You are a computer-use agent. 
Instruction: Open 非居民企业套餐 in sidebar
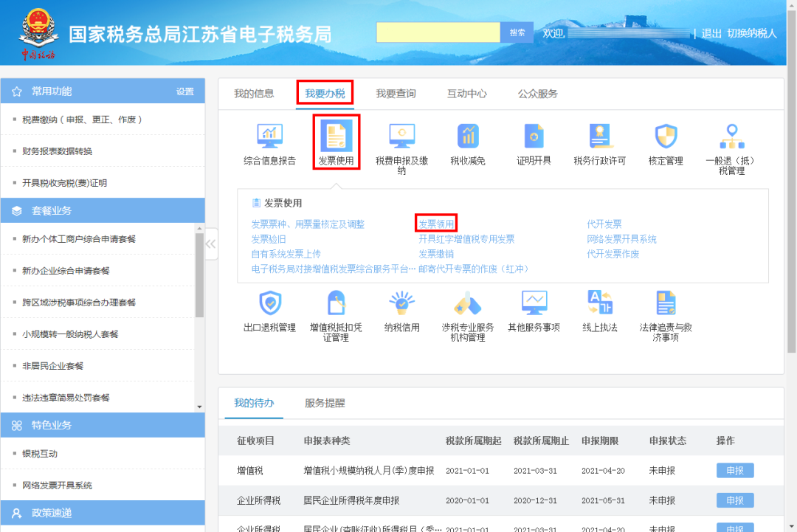[52, 366]
